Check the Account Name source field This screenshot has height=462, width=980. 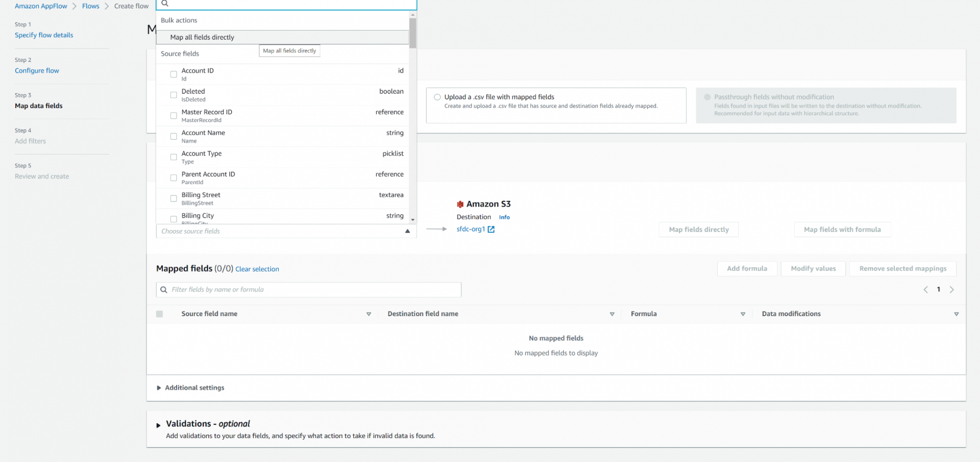pos(174,136)
